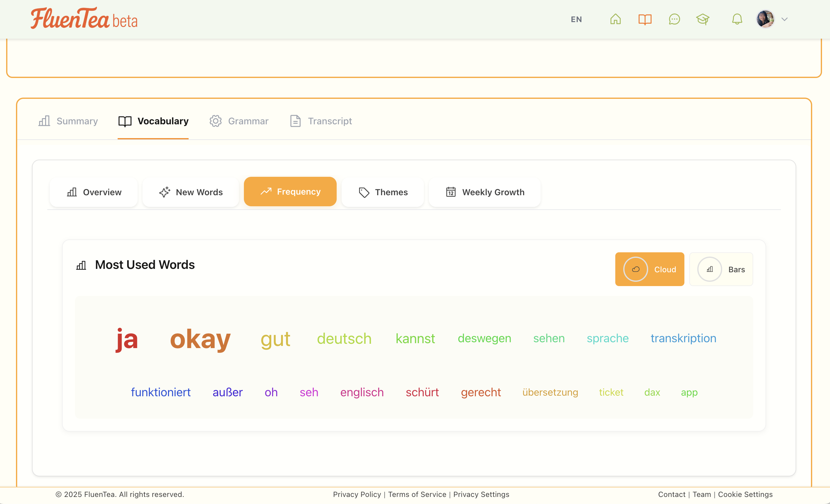The height and width of the screenshot is (504, 830).
Task: Expand the user profile menu chevron
Action: [785, 19]
